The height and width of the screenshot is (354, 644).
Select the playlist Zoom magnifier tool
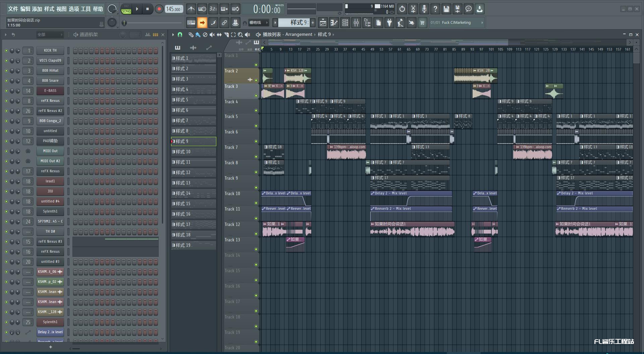point(240,35)
